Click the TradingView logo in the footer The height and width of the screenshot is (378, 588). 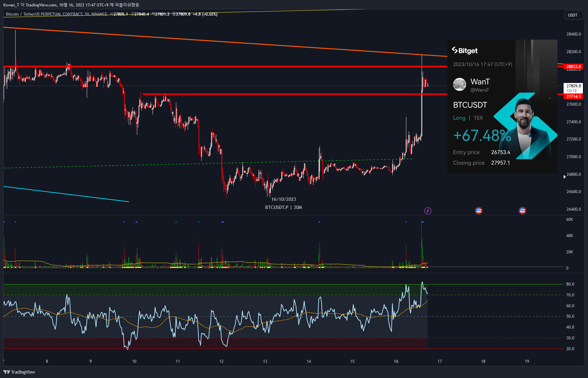coord(19,372)
